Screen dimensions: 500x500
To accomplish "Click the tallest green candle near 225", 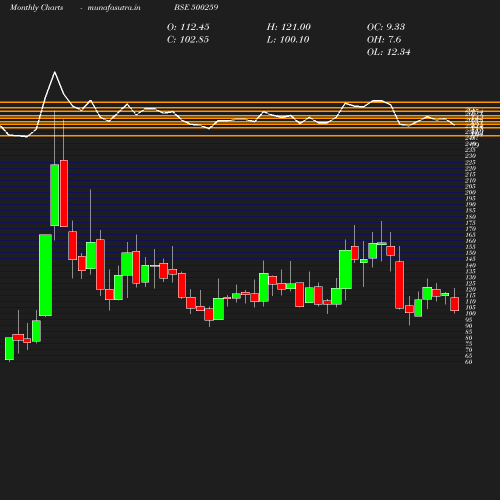I will coord(55,195).
